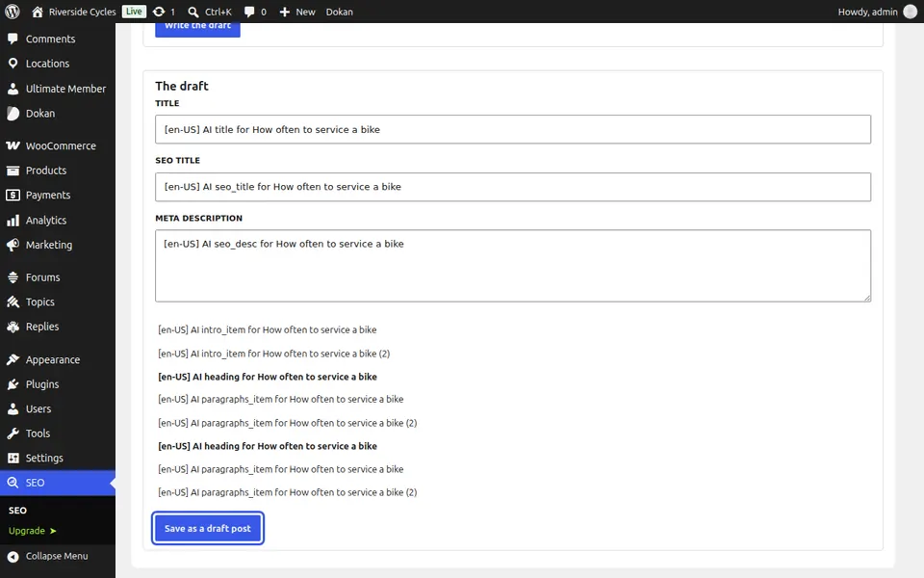This screenshot has height=578, width=924.
Task: Click the Live site status badge
Action: [x=134, y=12]
